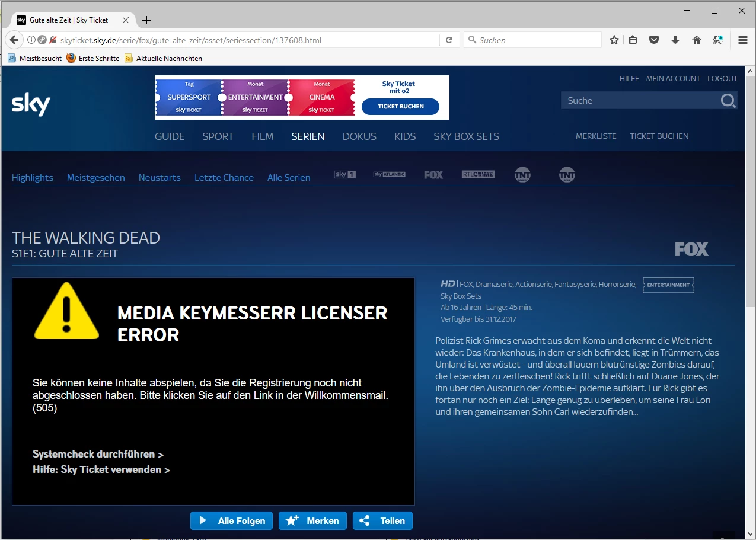Click TICKET BUCHEN in navigation
The height and width of the screenshot is (540, 756).
coord(659,136)
